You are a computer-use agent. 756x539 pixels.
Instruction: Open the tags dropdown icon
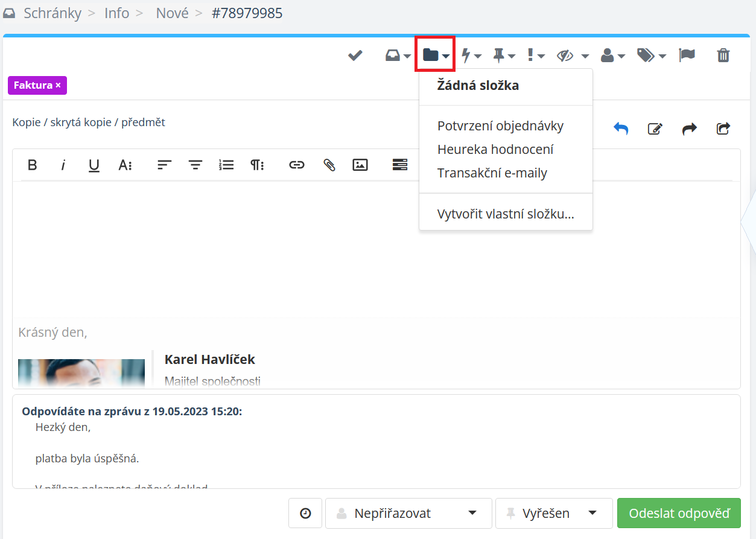click(x=651, y=56)
